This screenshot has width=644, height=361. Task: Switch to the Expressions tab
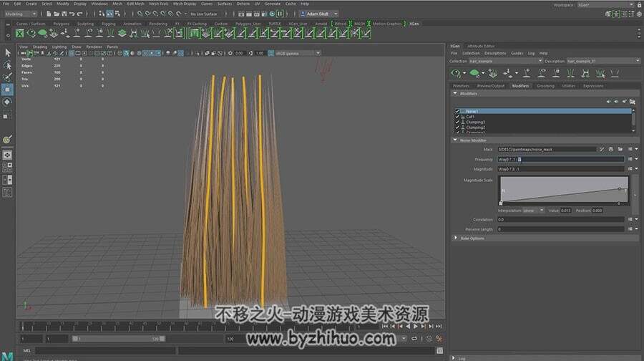tap(593, 86)
